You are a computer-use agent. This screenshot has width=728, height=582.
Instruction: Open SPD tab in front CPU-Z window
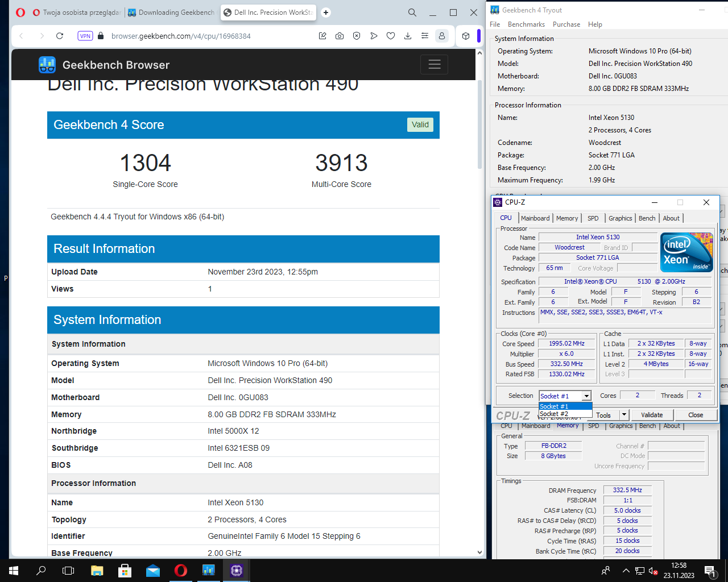click(593, 218)
